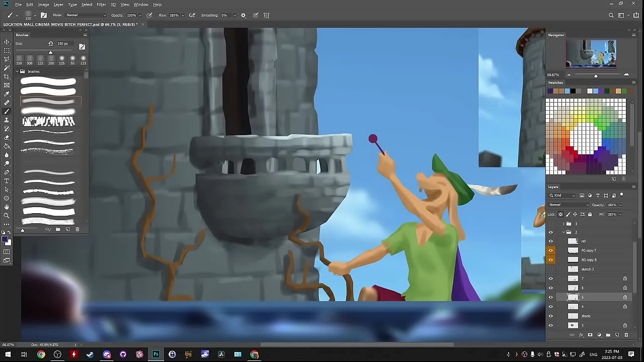Select the Hand tool

[7, 207]
